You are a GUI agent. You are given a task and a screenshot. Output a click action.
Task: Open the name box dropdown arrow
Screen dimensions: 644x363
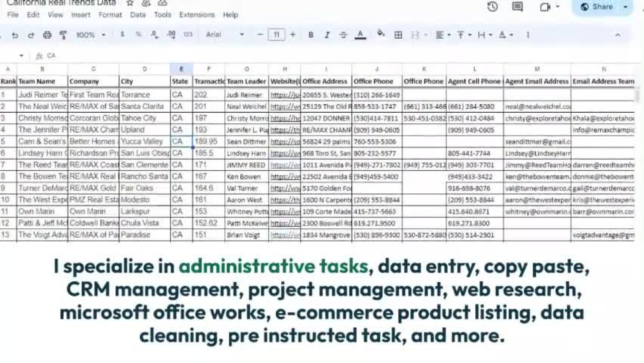21,55
